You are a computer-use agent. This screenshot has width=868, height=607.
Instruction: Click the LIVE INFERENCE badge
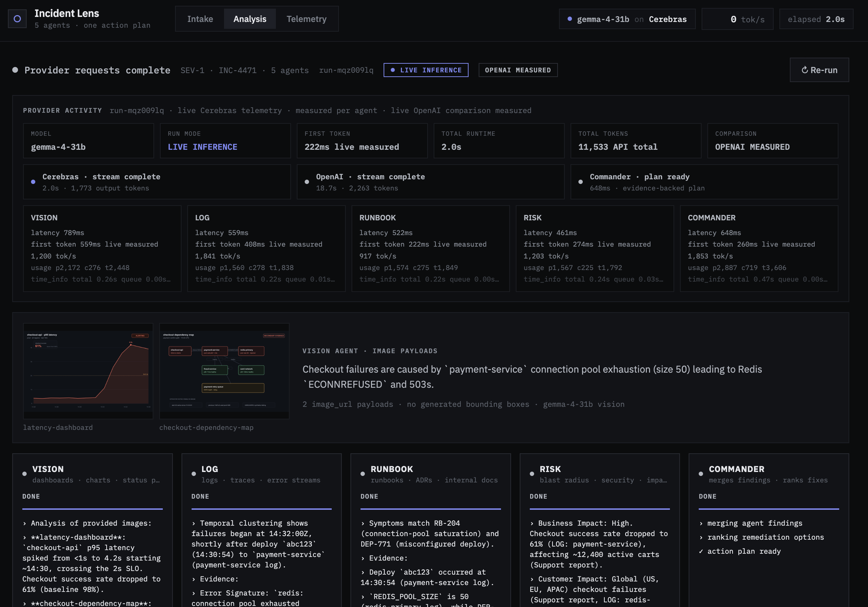(426, 70)
